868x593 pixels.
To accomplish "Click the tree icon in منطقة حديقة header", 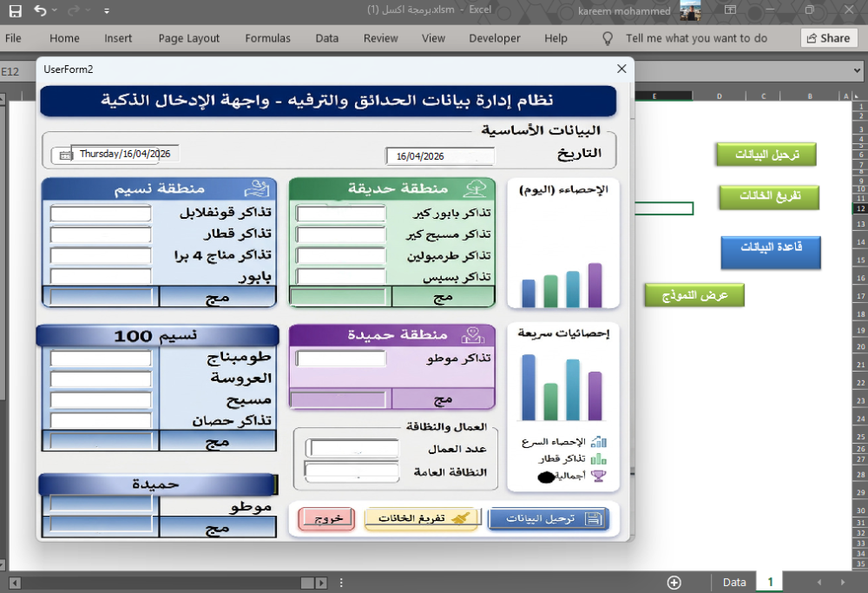I will point(476,188).
